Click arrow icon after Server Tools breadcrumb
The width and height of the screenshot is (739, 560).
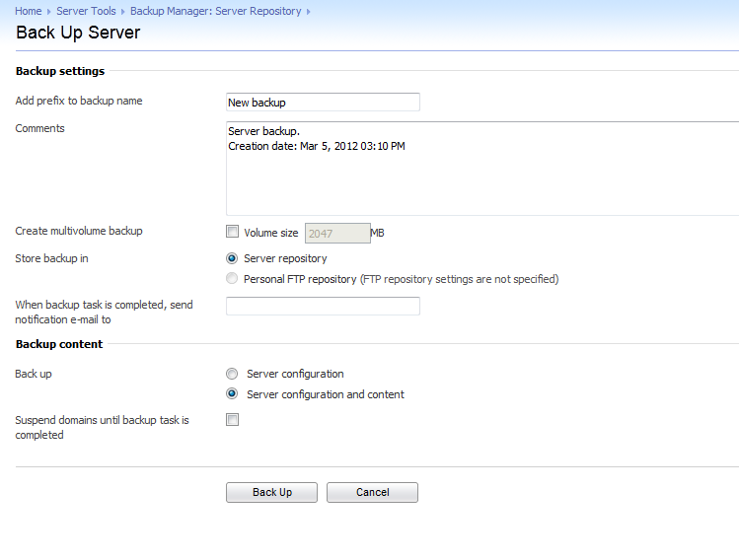click(123, 12)
